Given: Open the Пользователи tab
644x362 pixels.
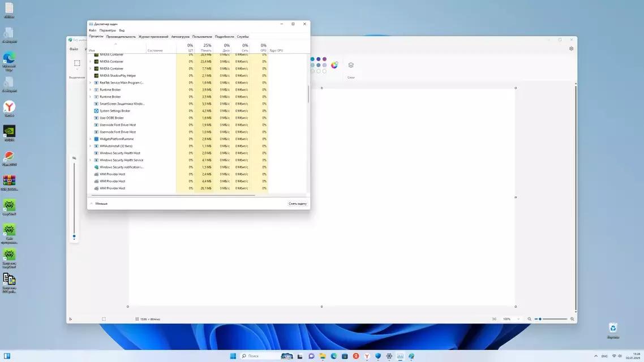Looking at the screenshot, I should (x=202, y=37).
